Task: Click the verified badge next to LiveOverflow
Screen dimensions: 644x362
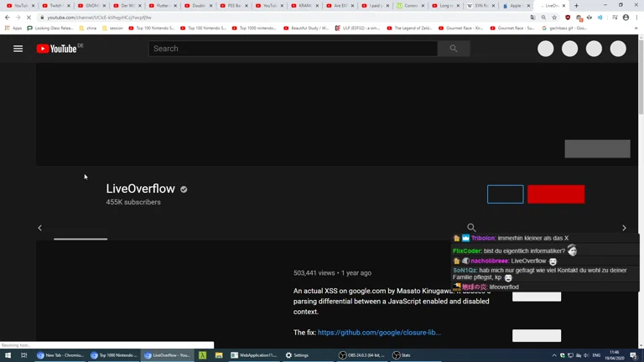Action: pos(184,189)
